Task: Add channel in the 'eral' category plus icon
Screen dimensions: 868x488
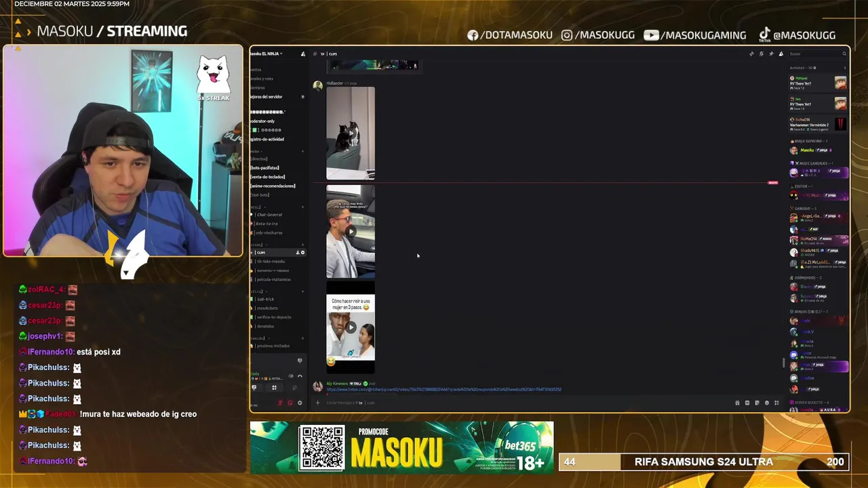Action: pos(302,207)
